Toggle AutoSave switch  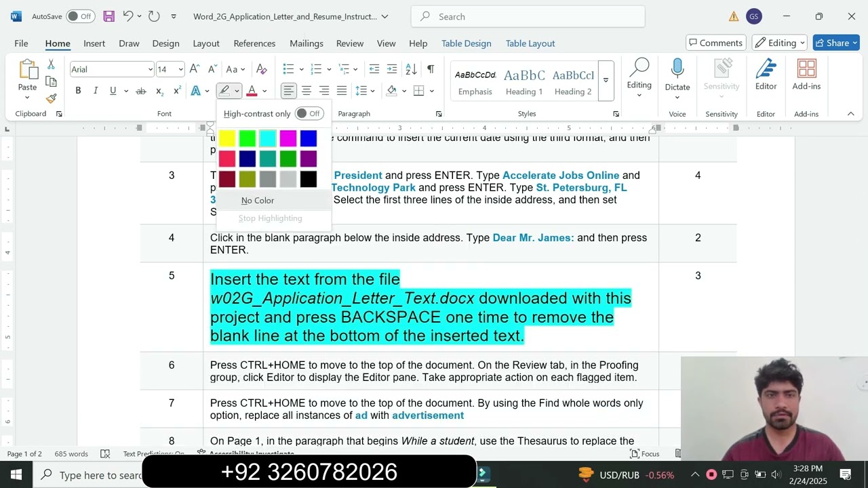coord(81,16)
